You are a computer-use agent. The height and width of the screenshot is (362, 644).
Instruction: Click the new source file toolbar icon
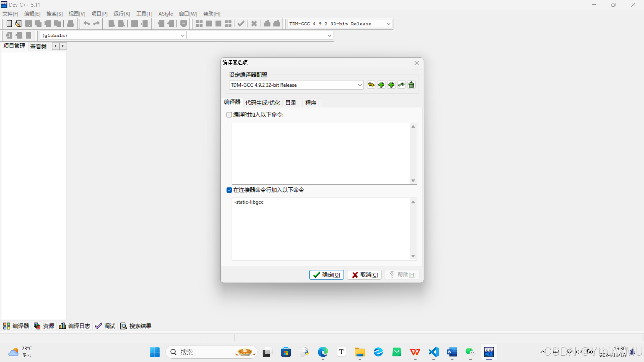point(9,24)
